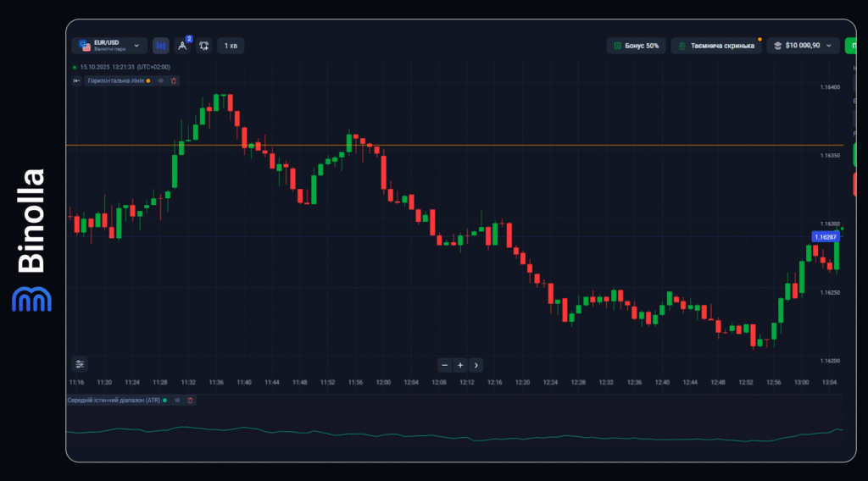868x481 pixels.
Task: Toggle visibility of Горизонтальна лінія
Action: pyautogui.click(x=161, y=80)
